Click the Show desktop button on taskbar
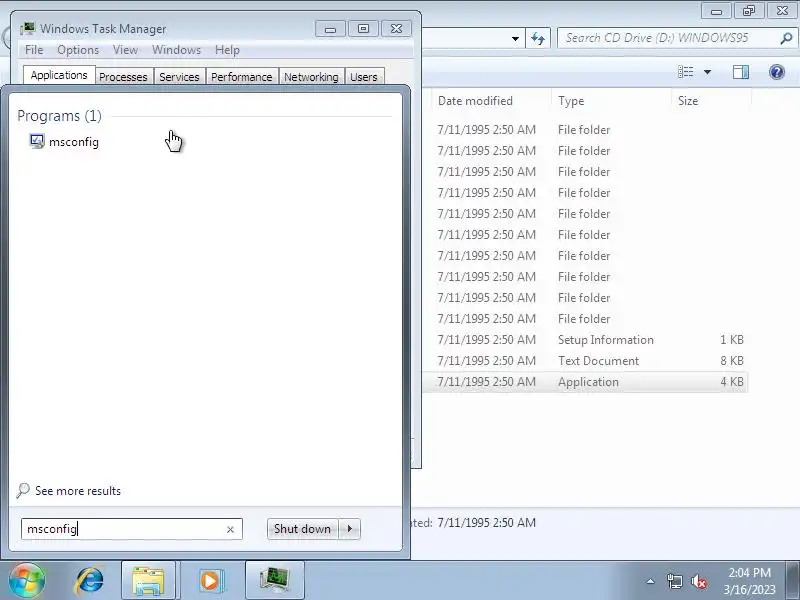800x600 pixels. (x=794, y=581)
